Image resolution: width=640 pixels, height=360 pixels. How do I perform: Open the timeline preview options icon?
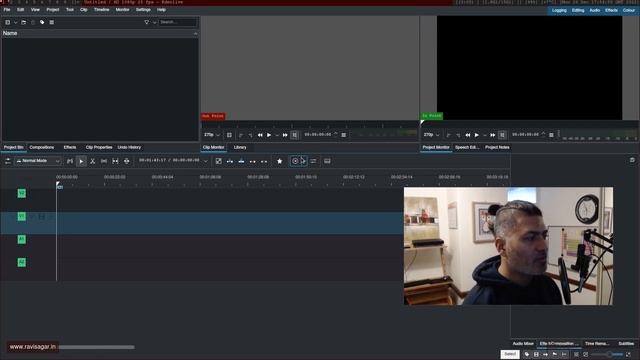313,161
